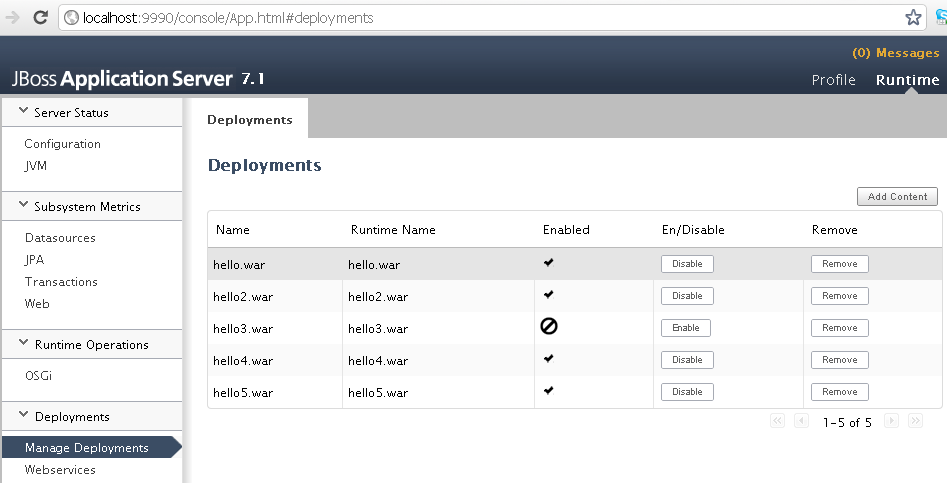Bookmark this page with the star icon

[912, 18]
